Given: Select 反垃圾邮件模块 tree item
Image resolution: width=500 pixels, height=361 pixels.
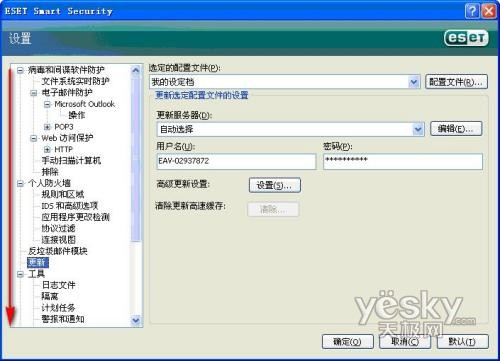Looking at the screenshot, I should (58, 251).
